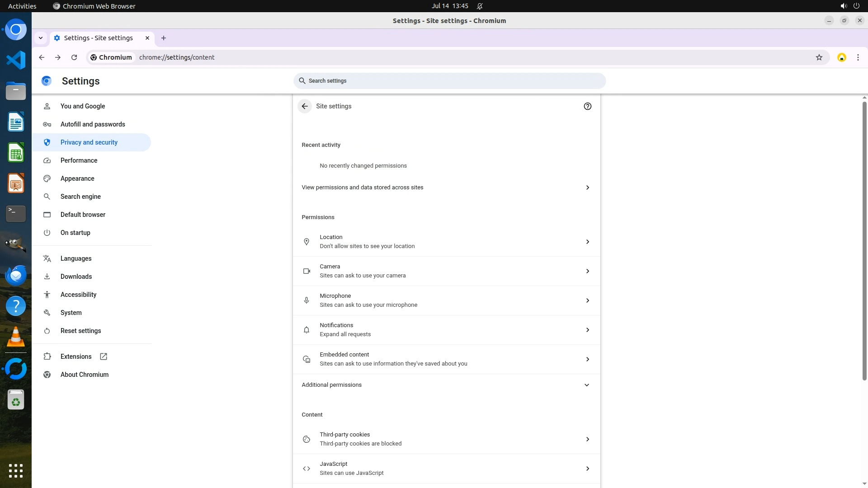Open the tab search dropdown arrow

tap(41, 38)
